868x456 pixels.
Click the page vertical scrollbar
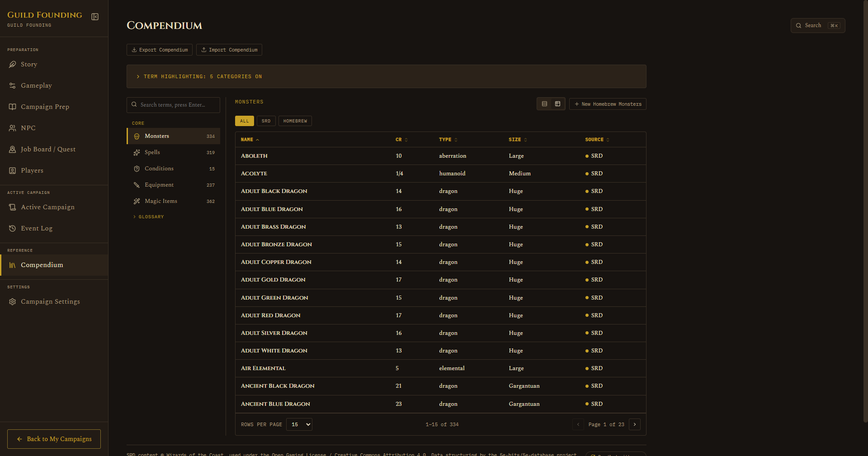pos(865,211)
